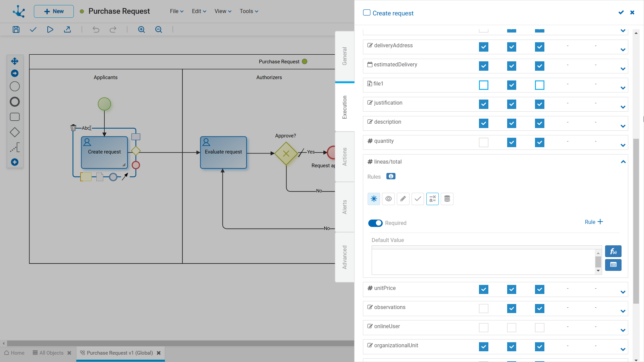The width and height of the screenshot is (644, 362).
Task: Expand the unitPrice field row
Action: point(623,292)
